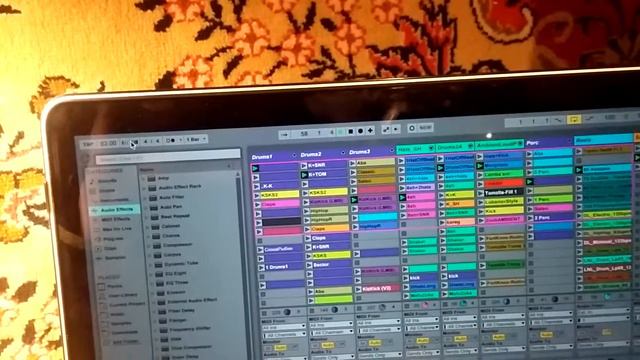Launch the Bector clip in Drums2
The image size is (640, 360).
click(309, 265)
